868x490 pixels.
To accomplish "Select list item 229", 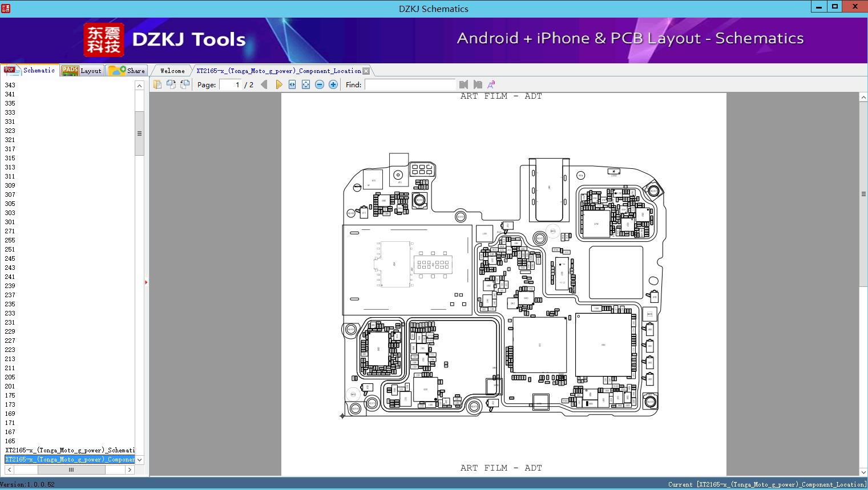I will (x=10, y=331).
